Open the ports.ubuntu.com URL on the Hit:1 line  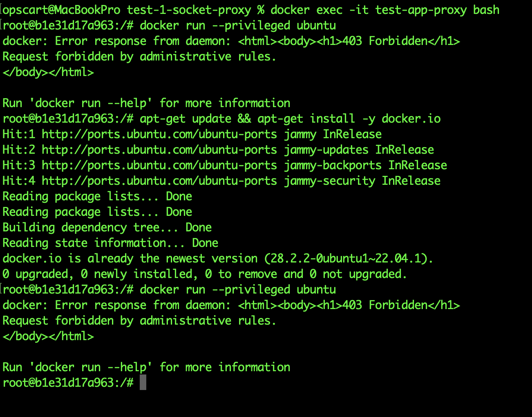point(159,134)
